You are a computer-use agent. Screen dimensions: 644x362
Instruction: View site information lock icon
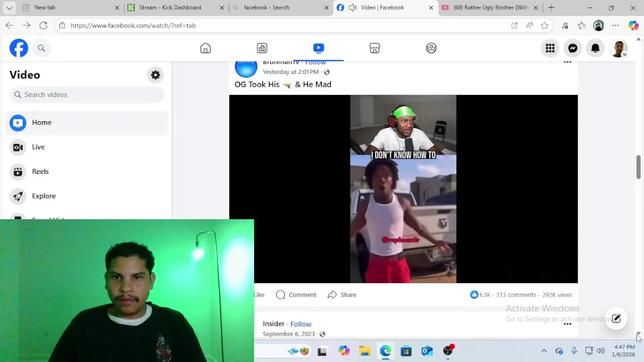pyautogui.click(x=62, y=26)
